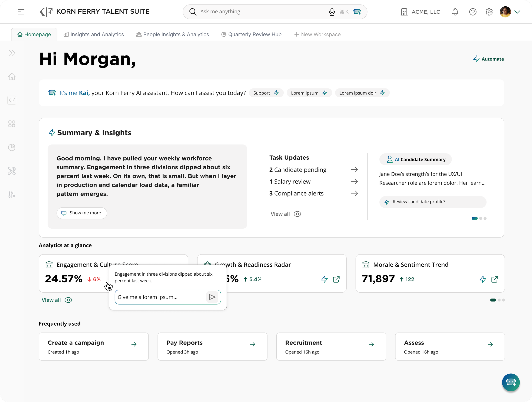Viewport: 532px width, 402px height.
Task: Toggle the eye icon beside Task Updates View all
Action: (x=297, y=214)
